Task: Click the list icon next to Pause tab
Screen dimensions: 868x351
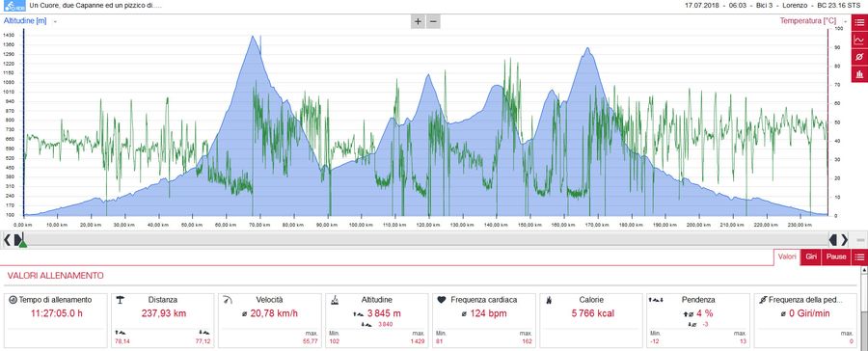Action: point(859,257)
